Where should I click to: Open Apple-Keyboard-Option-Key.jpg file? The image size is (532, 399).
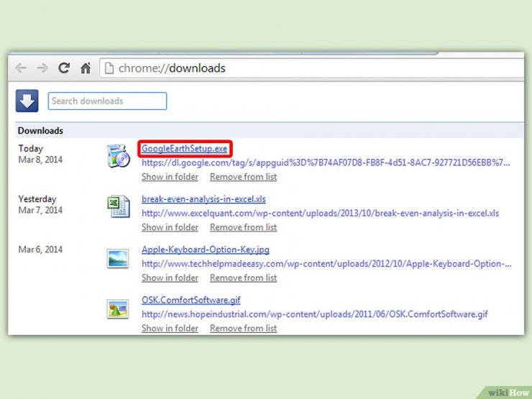pos(206,249)
